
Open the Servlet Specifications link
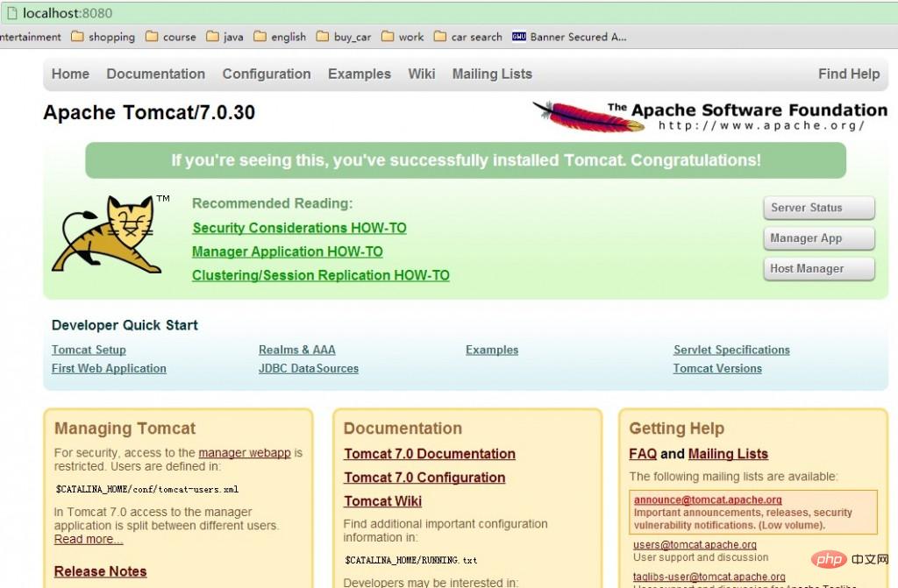click(731, 350)
